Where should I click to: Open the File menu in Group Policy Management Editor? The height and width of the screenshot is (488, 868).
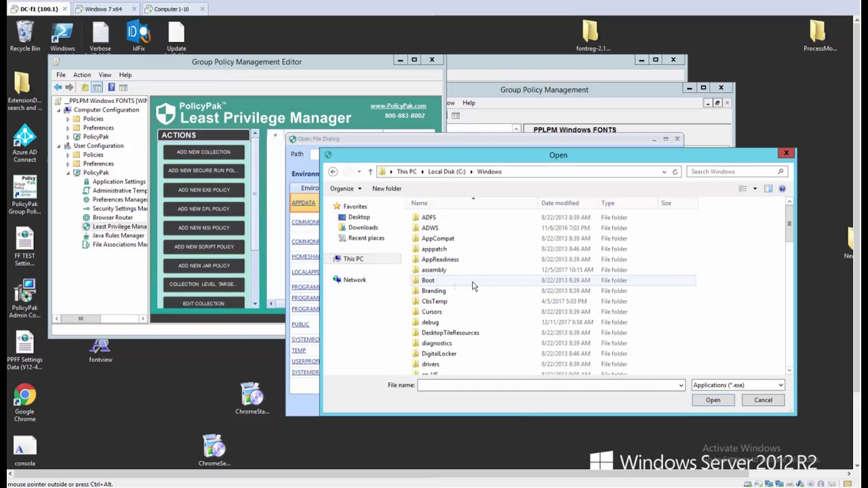point(61,75)
